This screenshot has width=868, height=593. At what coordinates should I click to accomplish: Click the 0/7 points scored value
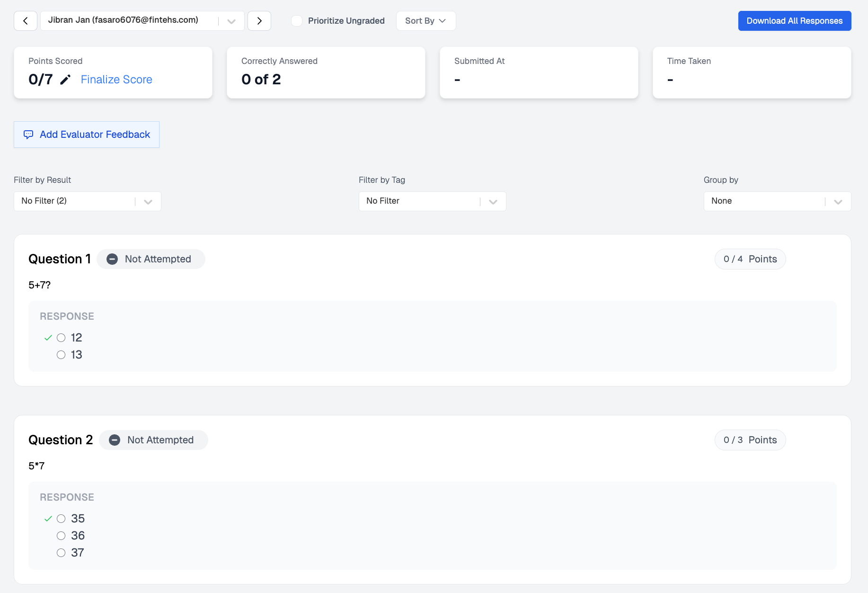(41, 80)
